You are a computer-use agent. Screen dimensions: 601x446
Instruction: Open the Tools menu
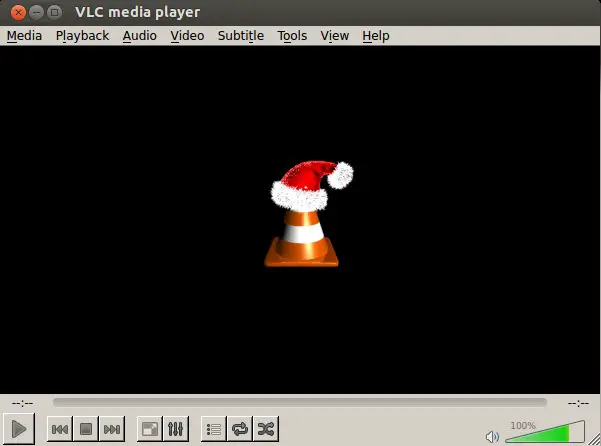[292, 36]
